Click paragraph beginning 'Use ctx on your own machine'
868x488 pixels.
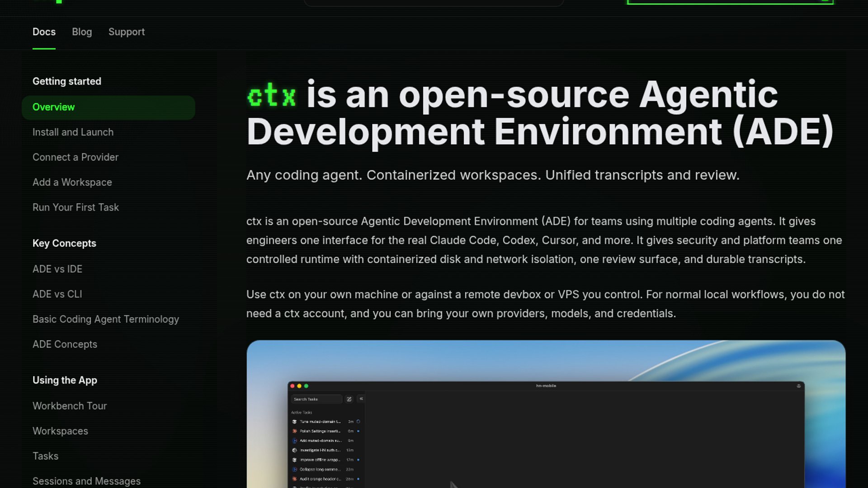545,304
